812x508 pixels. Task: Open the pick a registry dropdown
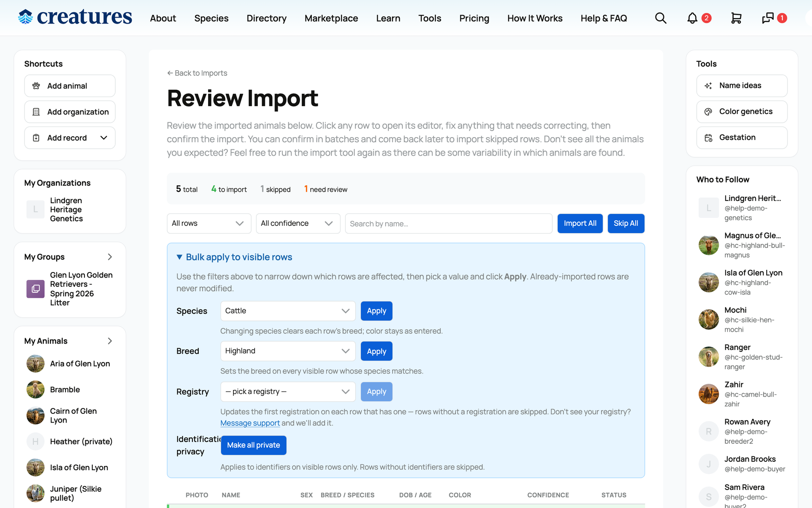pyautogui.click(x=288, y=392)
